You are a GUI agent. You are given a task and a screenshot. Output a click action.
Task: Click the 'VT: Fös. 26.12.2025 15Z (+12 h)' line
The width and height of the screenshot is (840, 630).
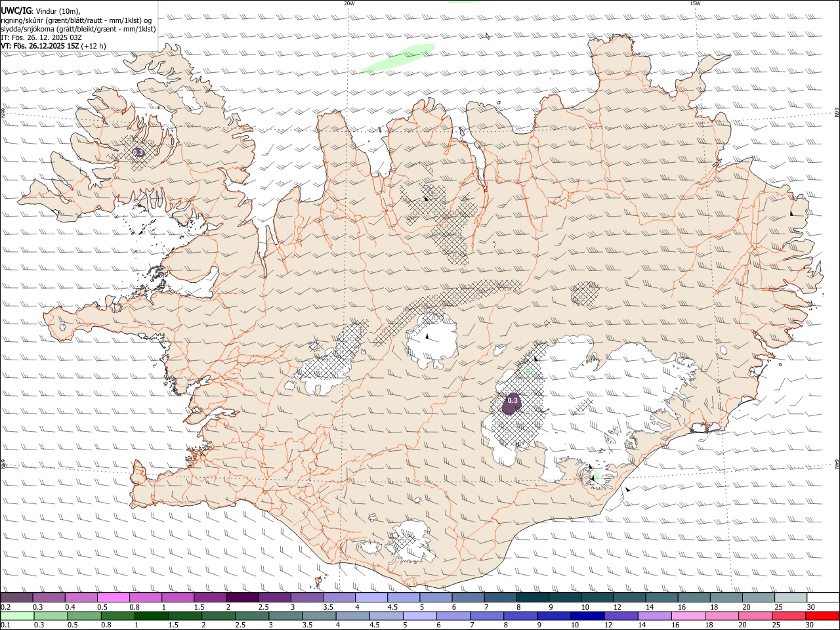(x=53, y=46)
